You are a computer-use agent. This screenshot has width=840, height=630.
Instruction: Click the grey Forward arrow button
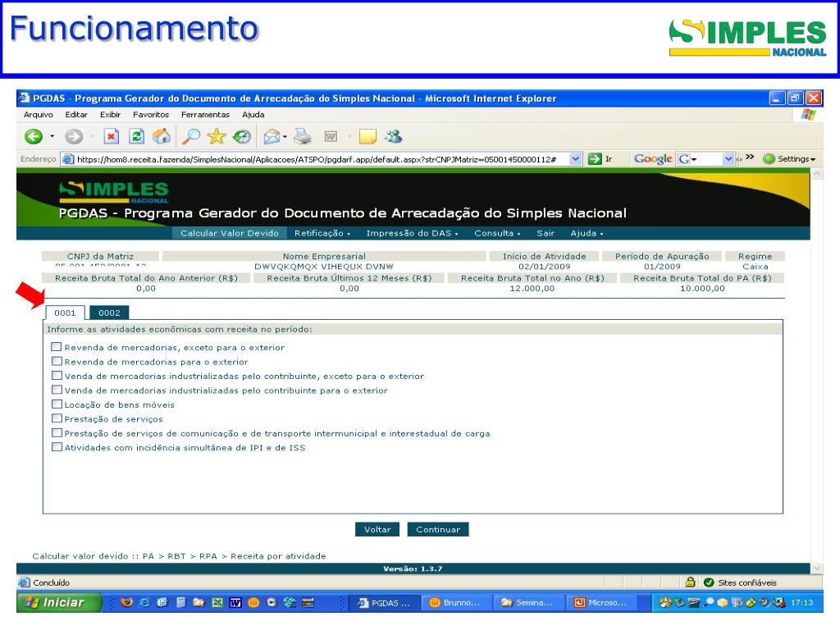click(x=74, y=137)
